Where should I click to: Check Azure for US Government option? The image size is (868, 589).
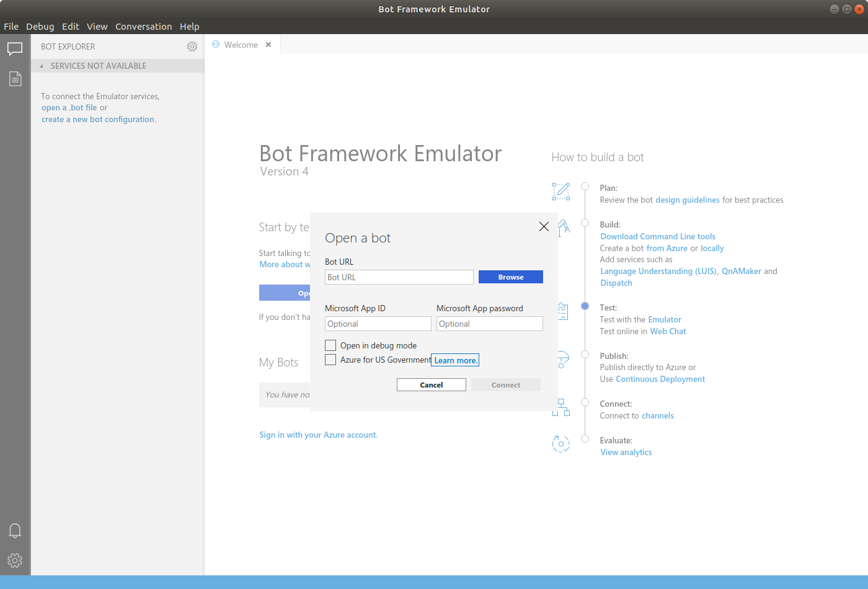[x=330, y=360]
